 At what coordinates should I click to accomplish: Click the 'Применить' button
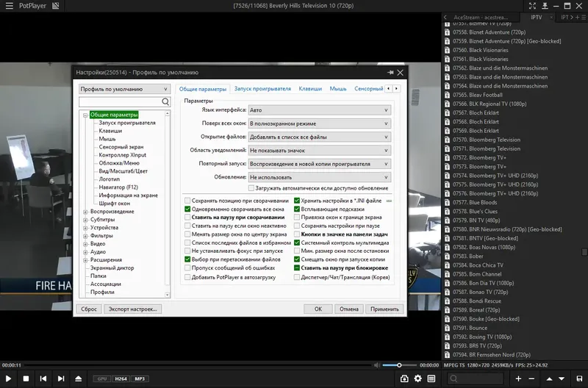tap(384, 309)
